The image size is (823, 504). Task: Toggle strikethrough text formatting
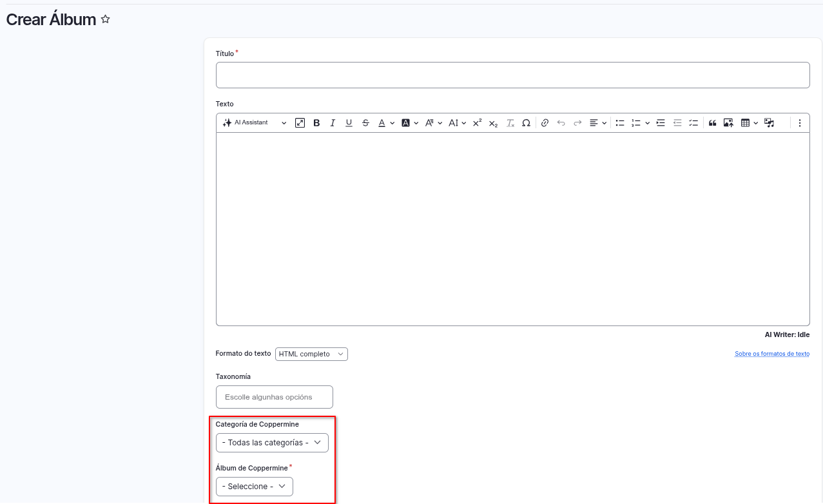365,123
